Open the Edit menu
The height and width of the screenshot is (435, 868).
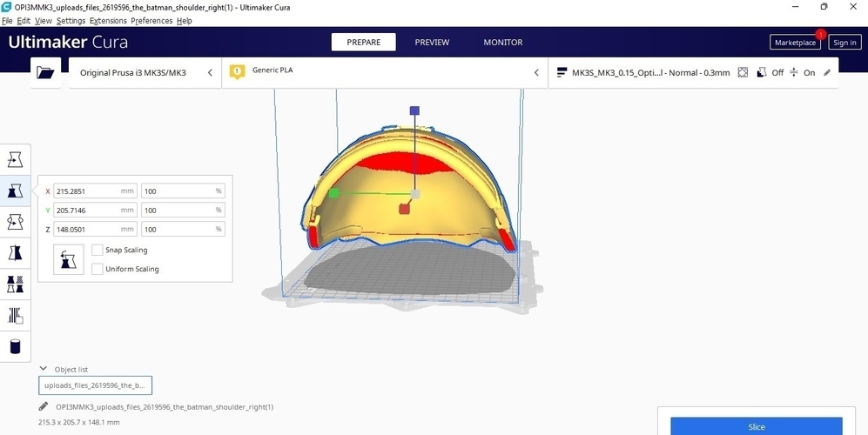click(x=24, y=21)
